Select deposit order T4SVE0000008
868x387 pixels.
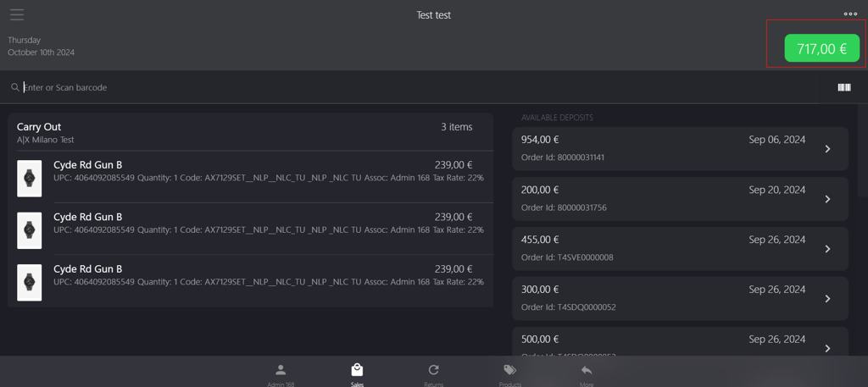[680, 249]
